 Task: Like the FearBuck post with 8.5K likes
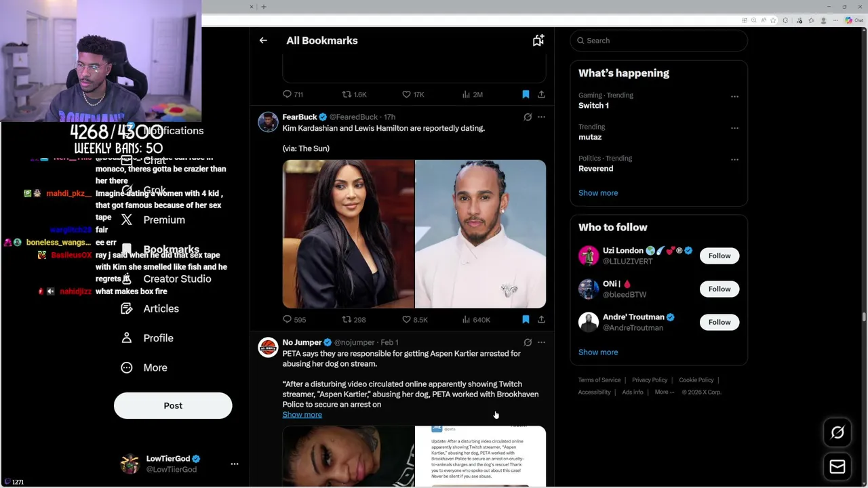pyautogui.click(x=414, y=319)
